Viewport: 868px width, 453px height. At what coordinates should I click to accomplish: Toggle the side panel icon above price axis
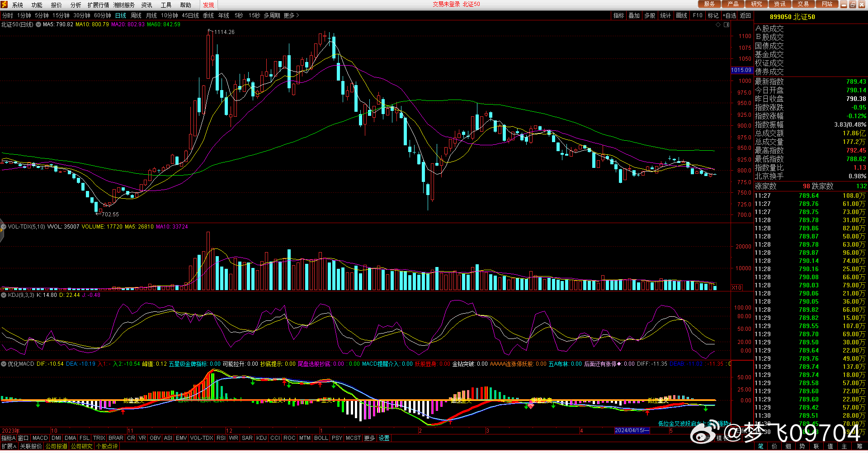726,25
